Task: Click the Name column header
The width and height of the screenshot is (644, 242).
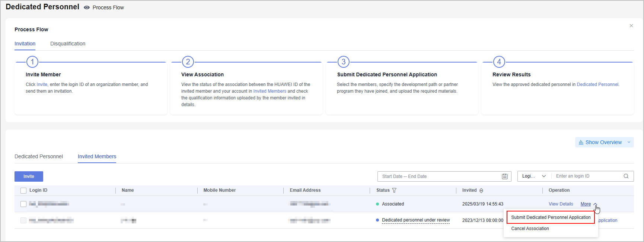Action: [128, 190]
